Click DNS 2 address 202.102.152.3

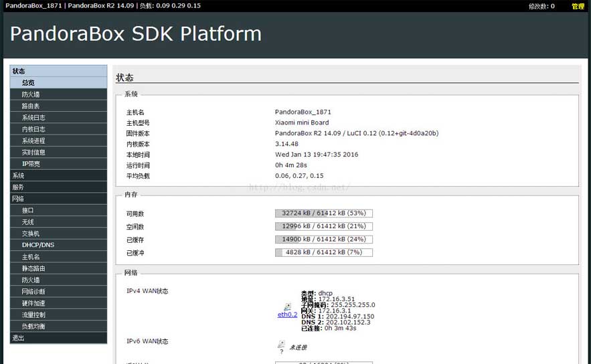348,322
